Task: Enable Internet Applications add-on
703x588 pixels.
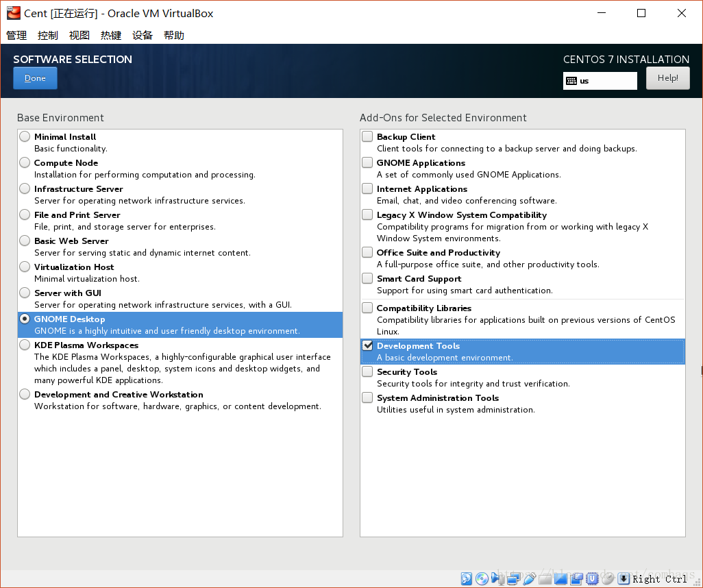Action: point(367,188)
